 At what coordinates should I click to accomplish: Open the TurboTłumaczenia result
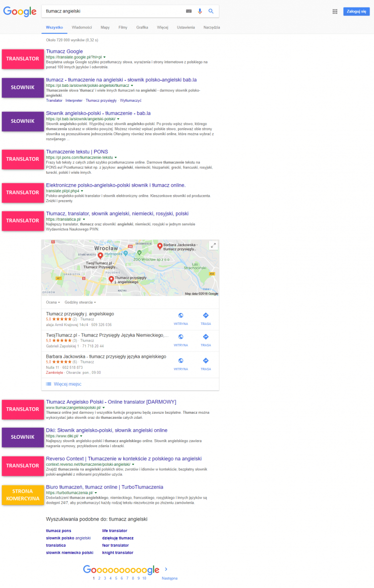point(105,487)
